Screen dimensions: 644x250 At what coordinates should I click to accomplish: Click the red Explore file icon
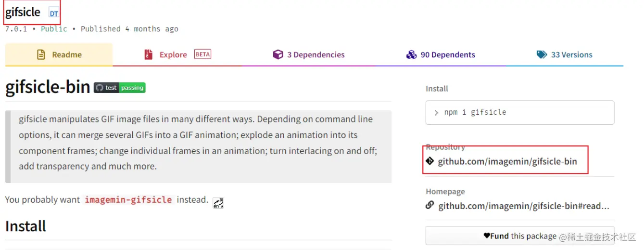pos(148,54)
